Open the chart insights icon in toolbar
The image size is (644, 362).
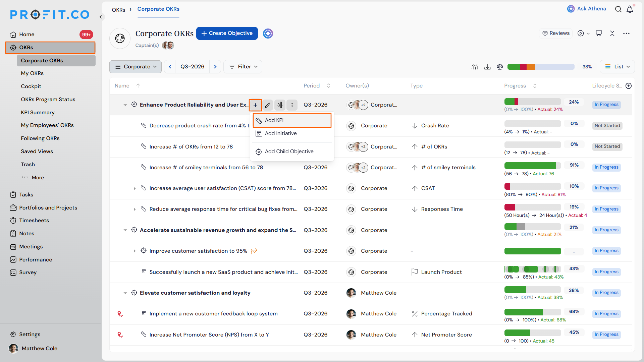coord(474,67)
